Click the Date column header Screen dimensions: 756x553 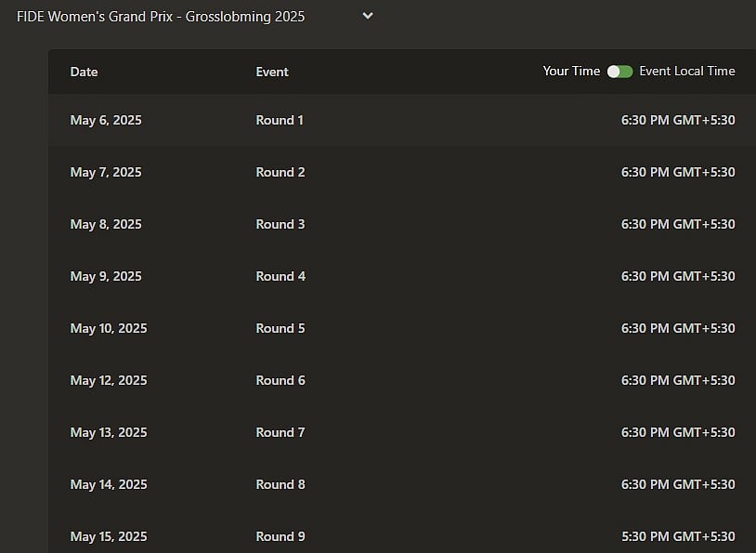(84, 72)
